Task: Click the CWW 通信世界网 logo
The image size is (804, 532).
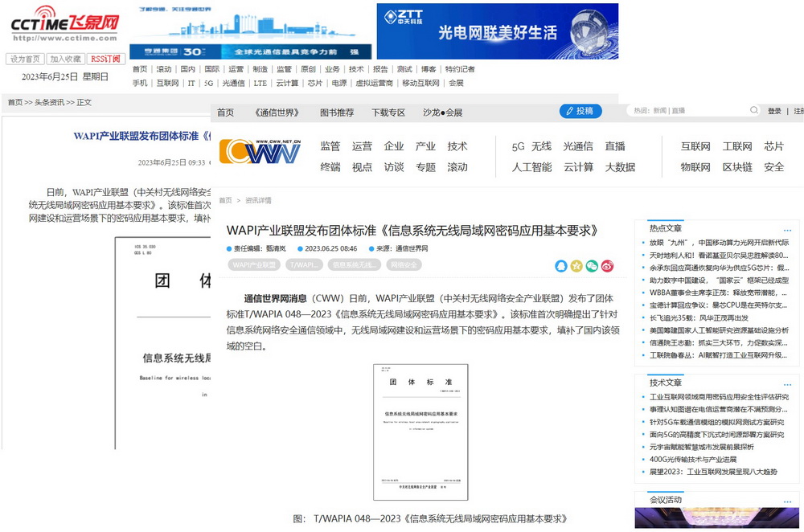Action: [260, 151]
